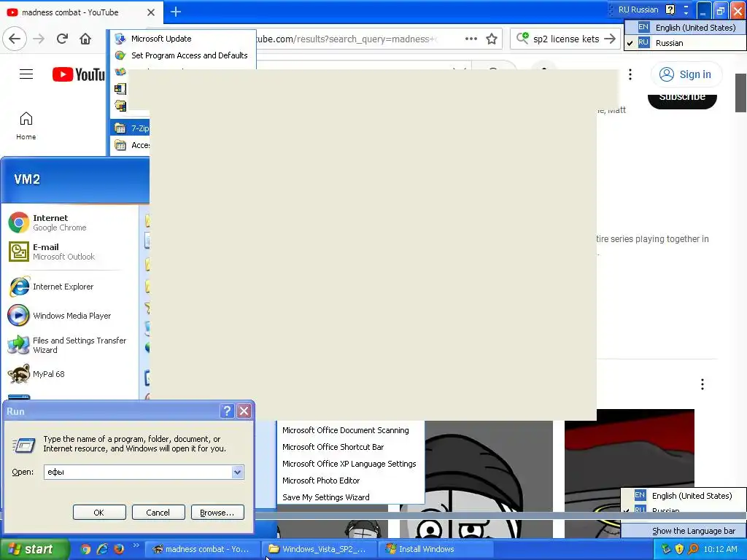Select Russian in top language menu

[686, 43]
